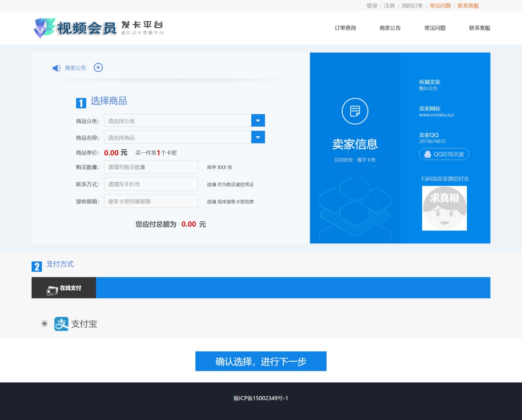Click the 注册 link in top bar
The width and height of the screenshot is (522, 420).
coord(389,6)
